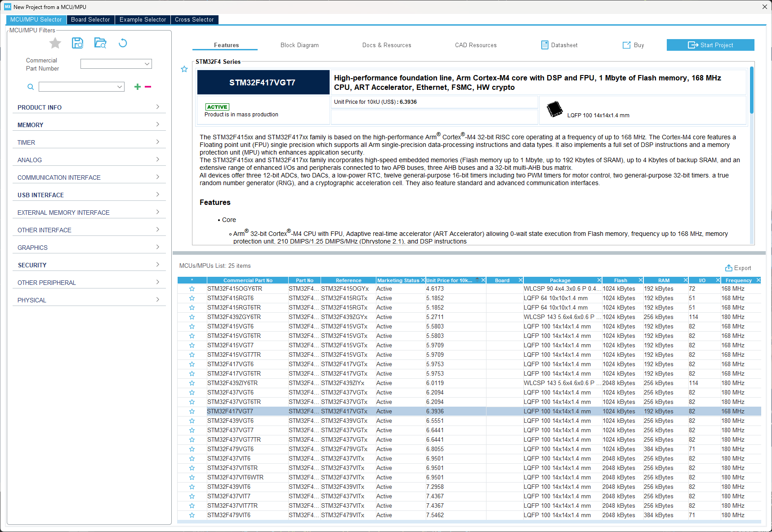Expand the OTHER INTERFACE filter section
772x532 pixels.
pyautogui.click(x=89, y=230)
